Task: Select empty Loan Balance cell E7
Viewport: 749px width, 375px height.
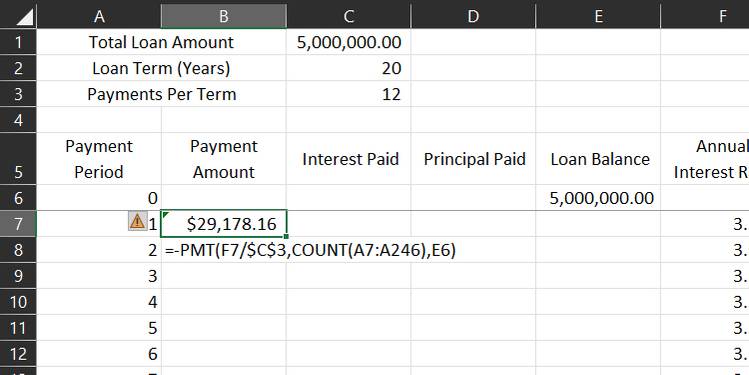Action: pos(598,224)
